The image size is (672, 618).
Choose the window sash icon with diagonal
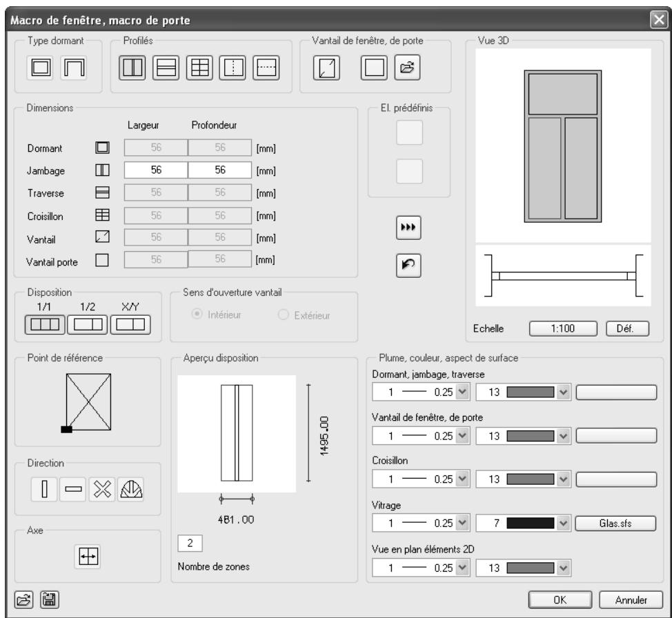click(x=326, y=68)
